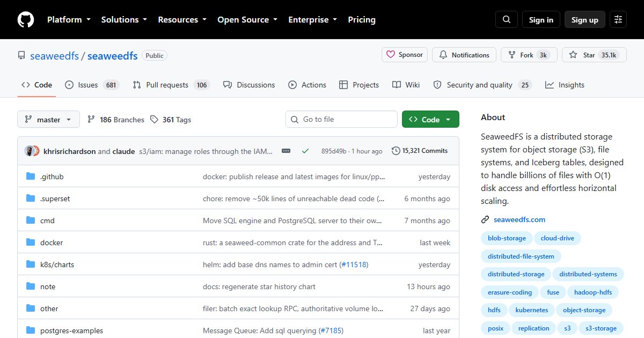
Task: Click the Star icon
Action: [573, 55]
